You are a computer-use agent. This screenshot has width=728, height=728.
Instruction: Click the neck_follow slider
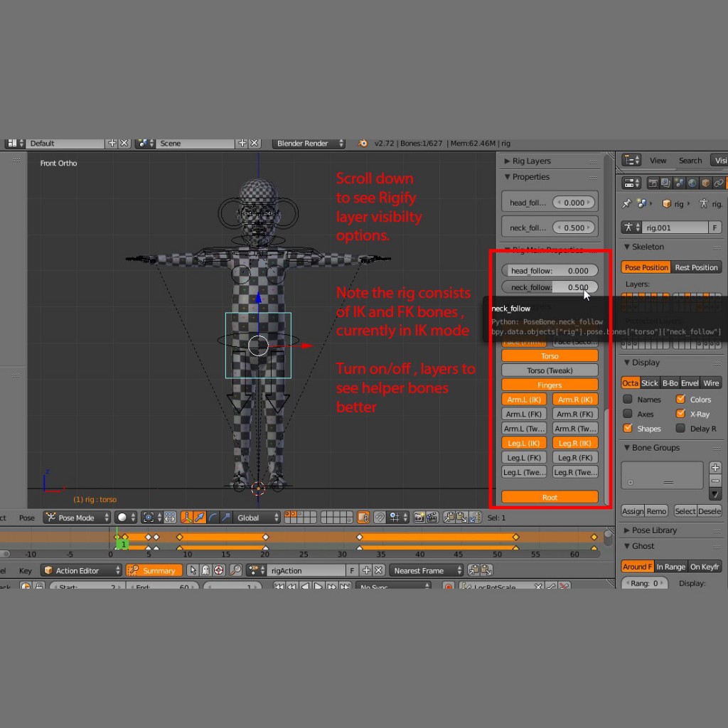550,287
